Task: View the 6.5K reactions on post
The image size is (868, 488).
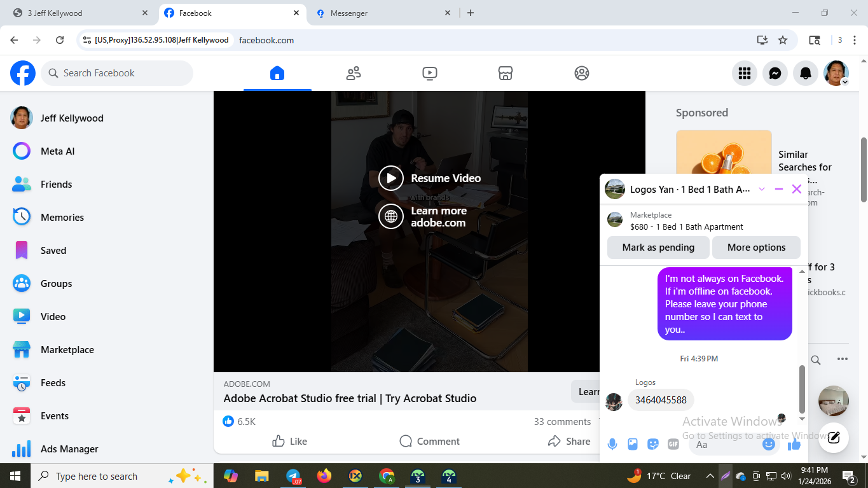Action: 239,421
